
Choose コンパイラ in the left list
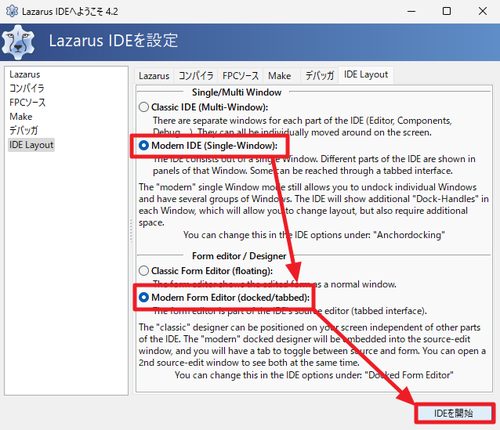coord(27,88)
